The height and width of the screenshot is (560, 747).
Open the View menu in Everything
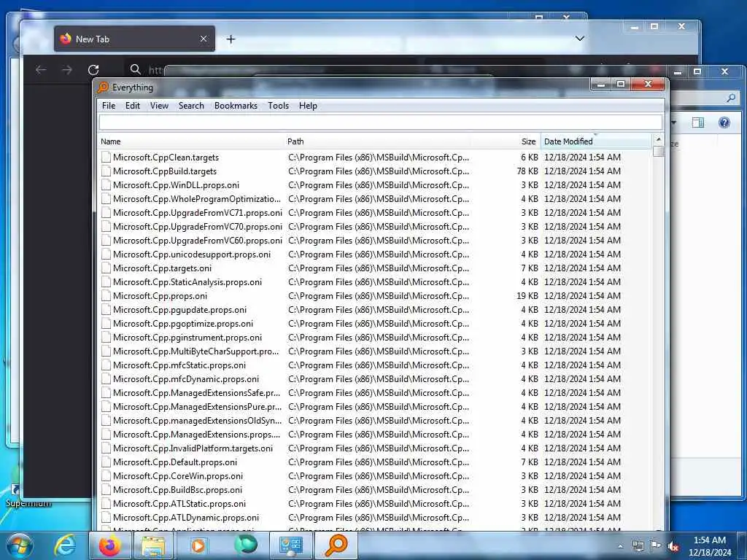(159, 106)
